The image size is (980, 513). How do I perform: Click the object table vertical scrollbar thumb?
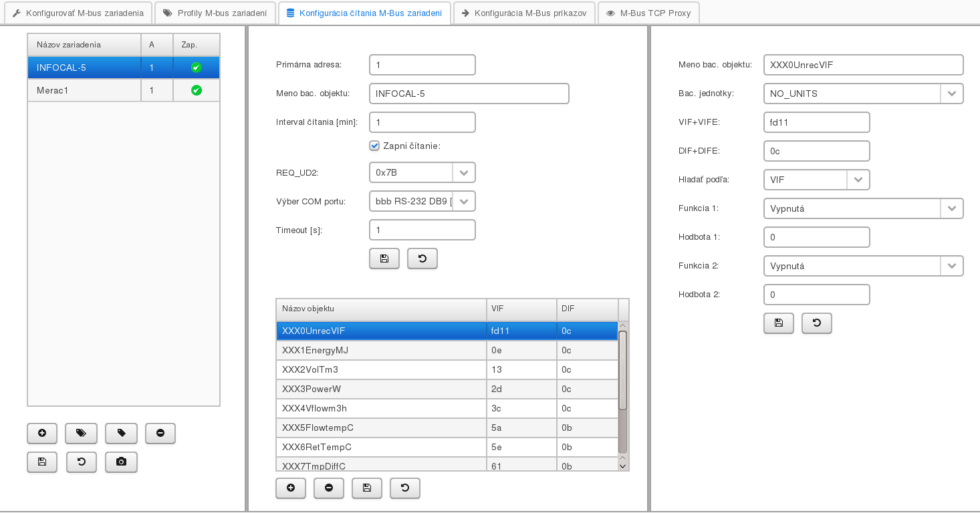tap(622, 371)
